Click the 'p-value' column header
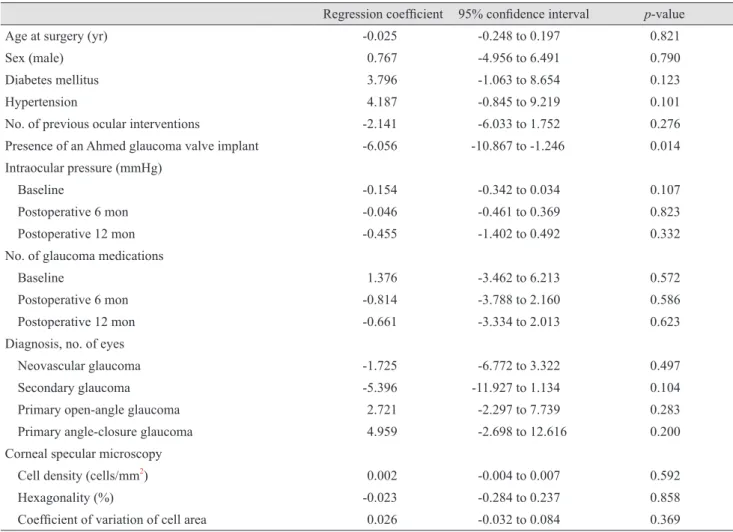The height and width of the screenshot is (532, 733). (664, 14)
